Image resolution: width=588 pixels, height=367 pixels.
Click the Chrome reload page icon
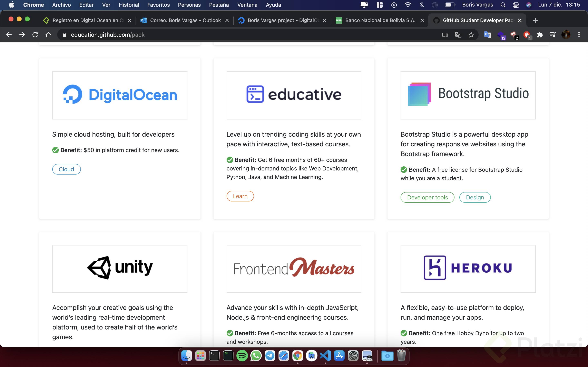pos(35,35)
